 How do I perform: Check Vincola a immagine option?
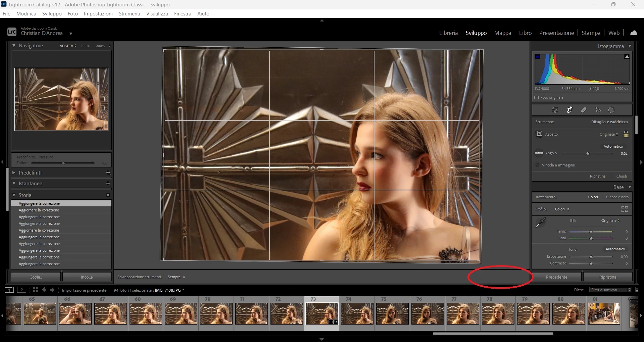pos(537,165)
